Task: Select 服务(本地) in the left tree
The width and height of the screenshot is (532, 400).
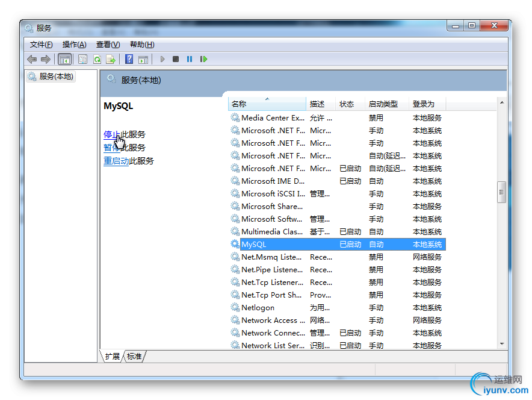Action: [51, 77]
